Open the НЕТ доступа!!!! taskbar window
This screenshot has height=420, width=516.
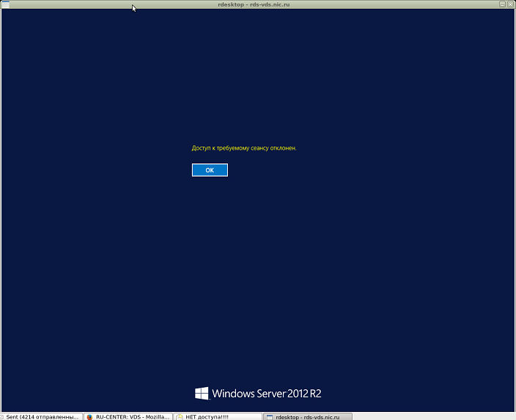click(x=216, y=416)
